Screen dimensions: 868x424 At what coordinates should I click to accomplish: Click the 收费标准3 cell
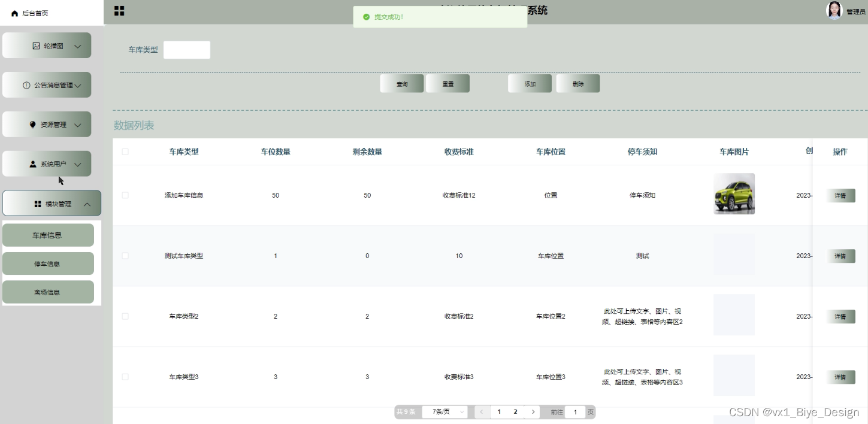[x=459, y=377]
